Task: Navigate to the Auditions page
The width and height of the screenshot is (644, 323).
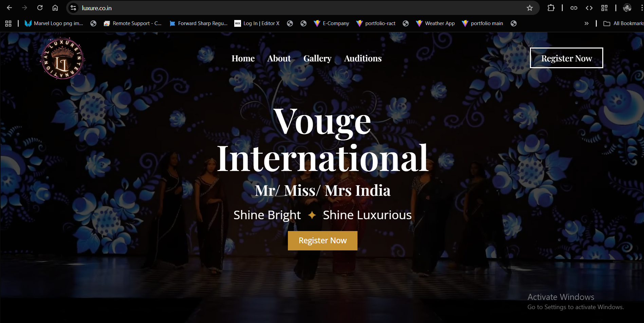Action: point(363,58)
